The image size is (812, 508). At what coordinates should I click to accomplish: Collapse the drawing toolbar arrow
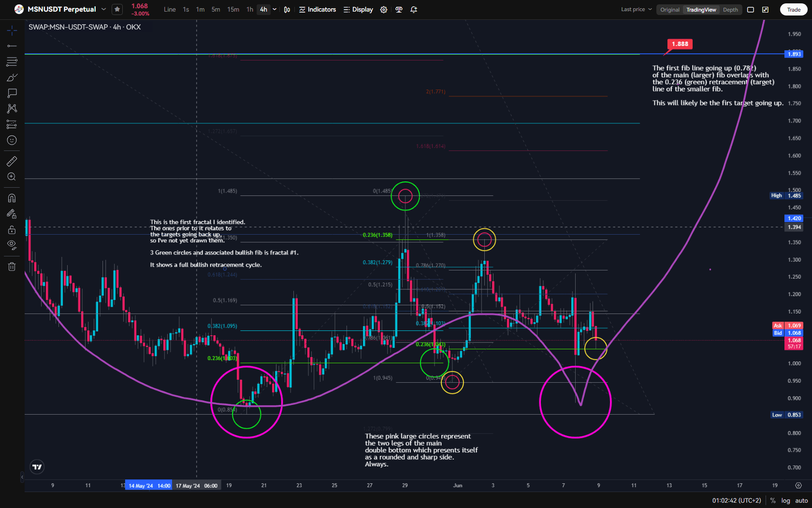tap(22, 477)
